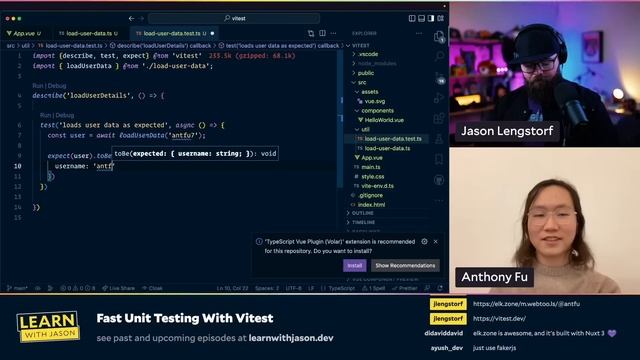Click https://vitest.dev/ link in chat
The height and width of the screenshot is (360, 640).
(499, 318)
